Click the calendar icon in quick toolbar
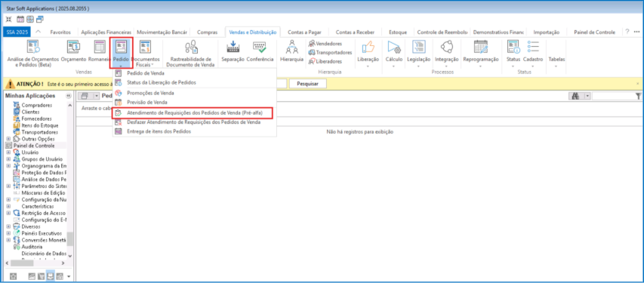This screenshot has width=644, height=283. pos(20,19)
